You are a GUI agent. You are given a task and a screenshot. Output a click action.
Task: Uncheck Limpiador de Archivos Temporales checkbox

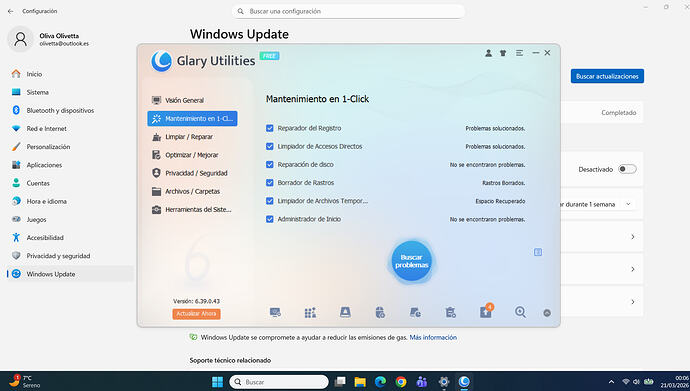tap(270, 201)
